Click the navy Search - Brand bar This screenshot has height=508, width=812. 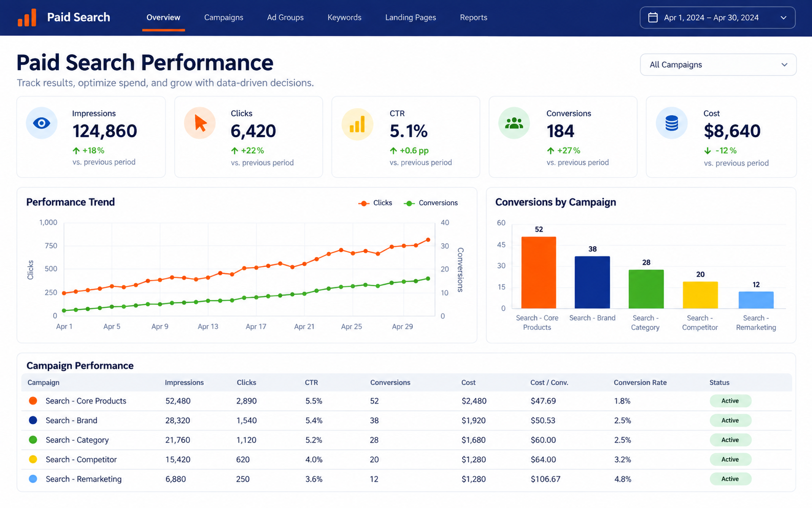pos(592,282)
